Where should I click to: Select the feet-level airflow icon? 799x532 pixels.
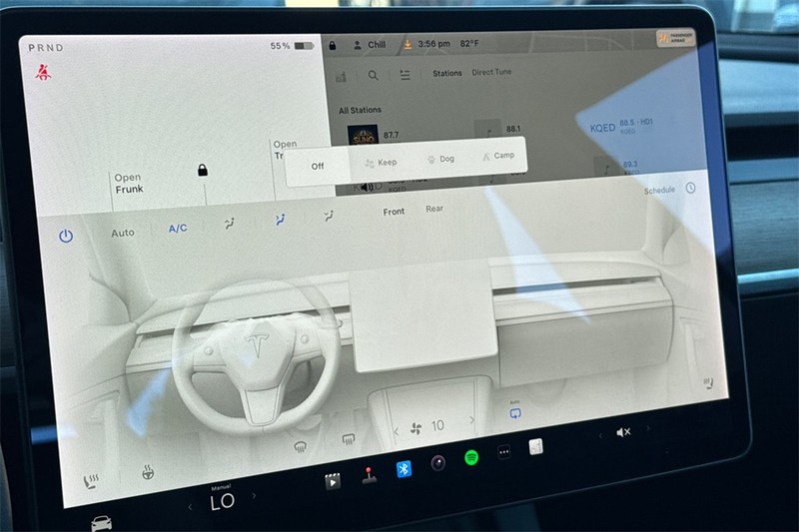[330, 216]
